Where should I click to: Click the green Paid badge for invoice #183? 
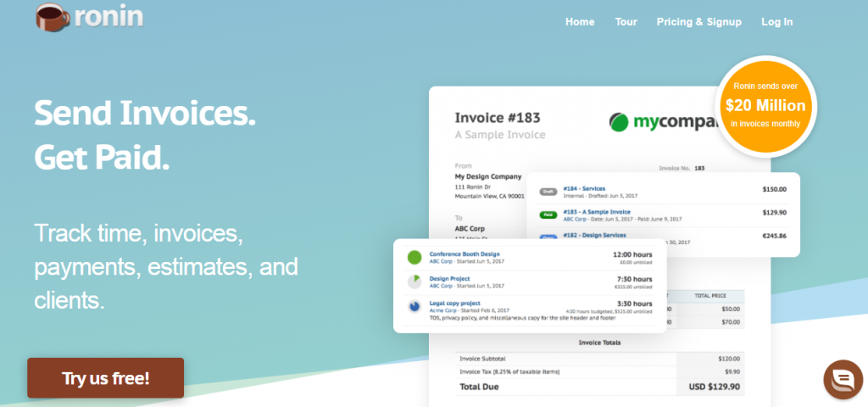[548, 215]
